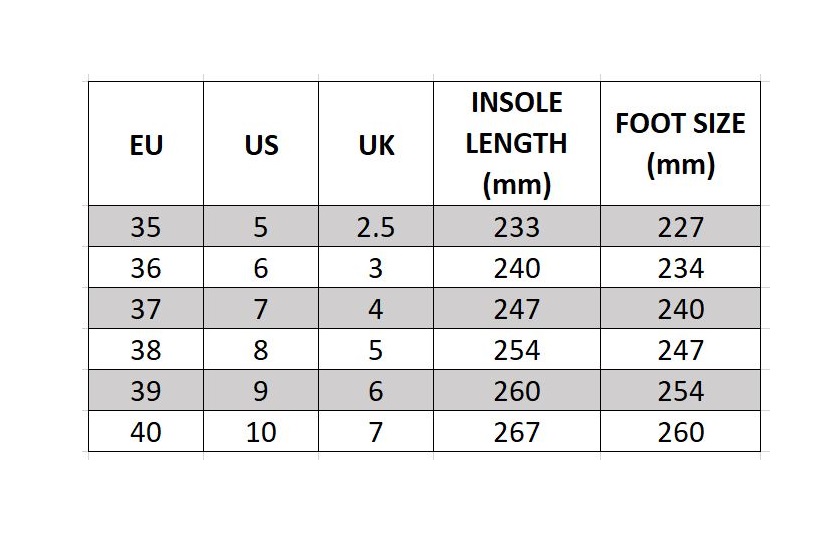
Task: Select the UK header cell
Action: click(376, 144)
